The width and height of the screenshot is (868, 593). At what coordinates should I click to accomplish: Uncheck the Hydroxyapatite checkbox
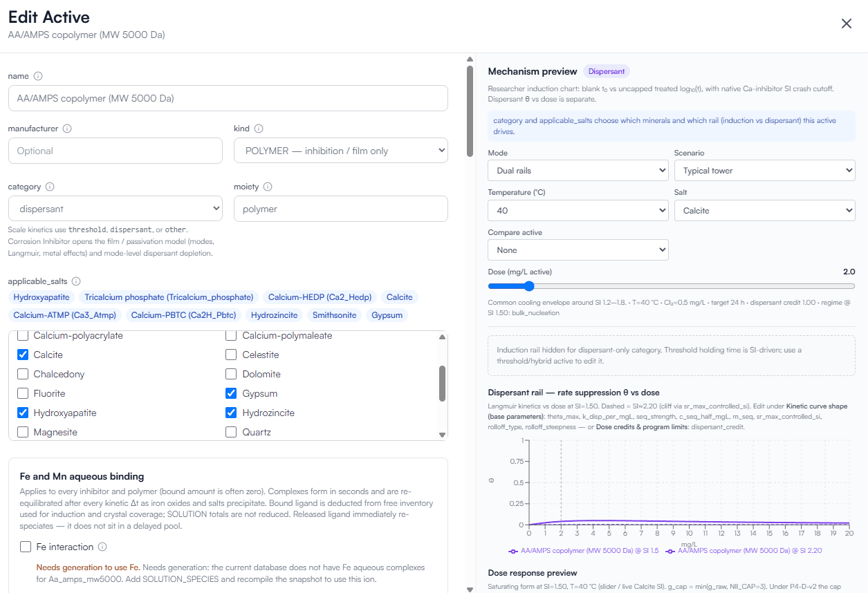[x=23, y=413]
